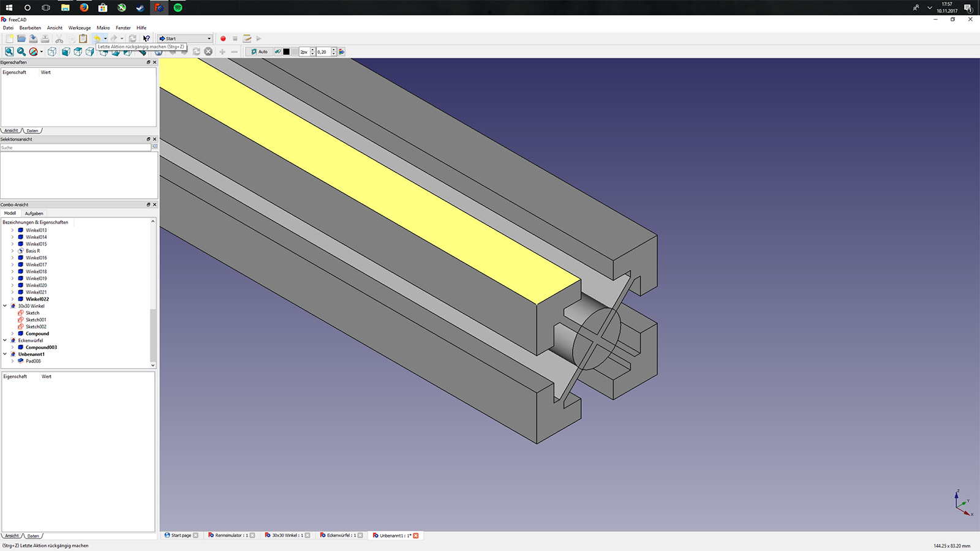Image resolution: width=980 pixels, height=551 pixels.
Task: Switch to the Modell tab
Action: tap(10, 213)
